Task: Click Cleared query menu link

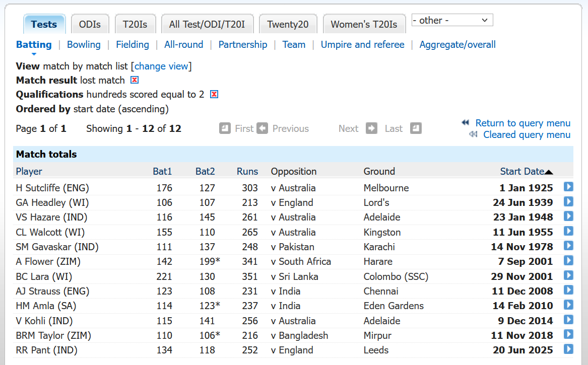Action: (527, 134)
